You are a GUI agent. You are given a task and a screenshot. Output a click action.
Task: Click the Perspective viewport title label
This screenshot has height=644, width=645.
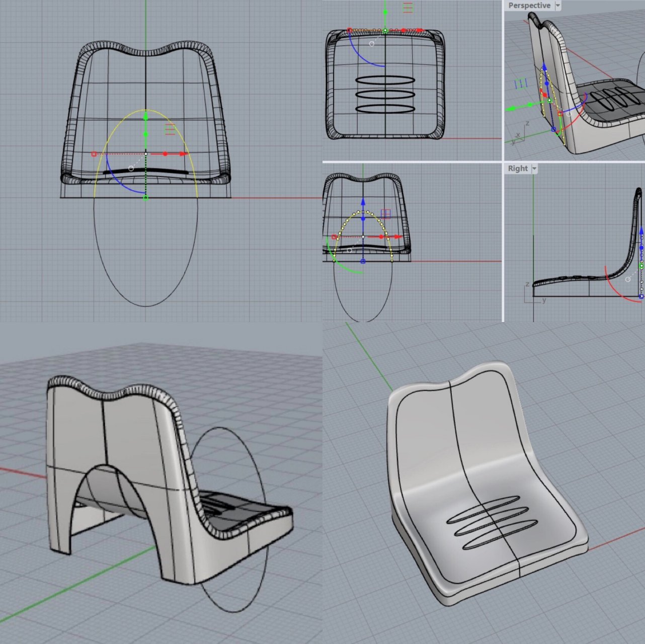click(x=529, y=6)
